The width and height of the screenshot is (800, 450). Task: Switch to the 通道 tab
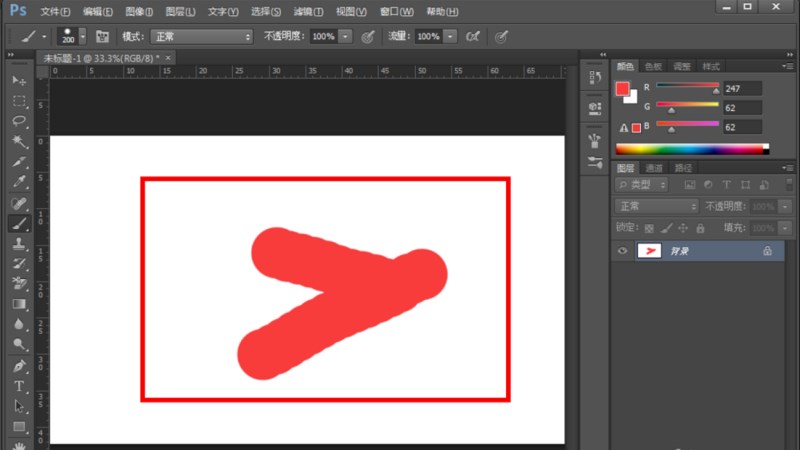(x=653, y=168)
